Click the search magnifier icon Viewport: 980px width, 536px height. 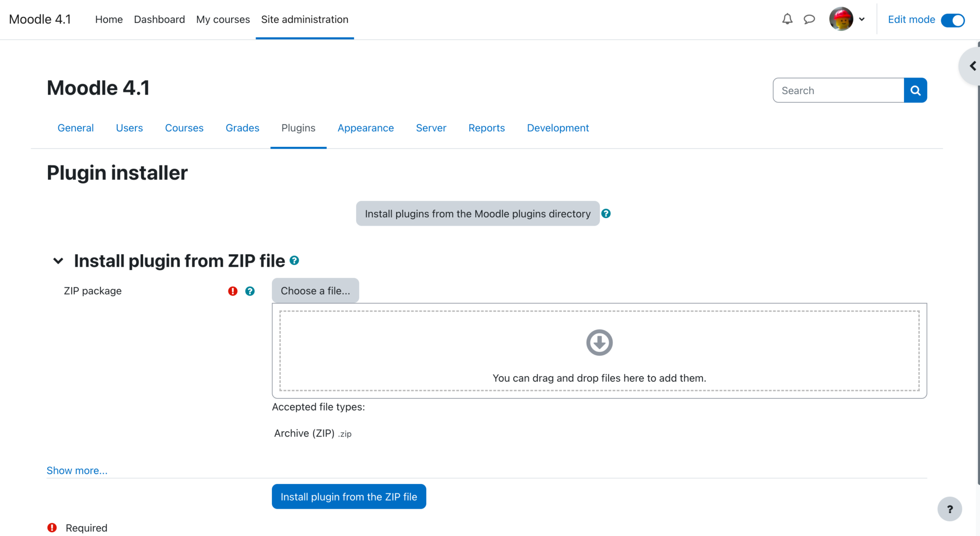pos(915,90)
